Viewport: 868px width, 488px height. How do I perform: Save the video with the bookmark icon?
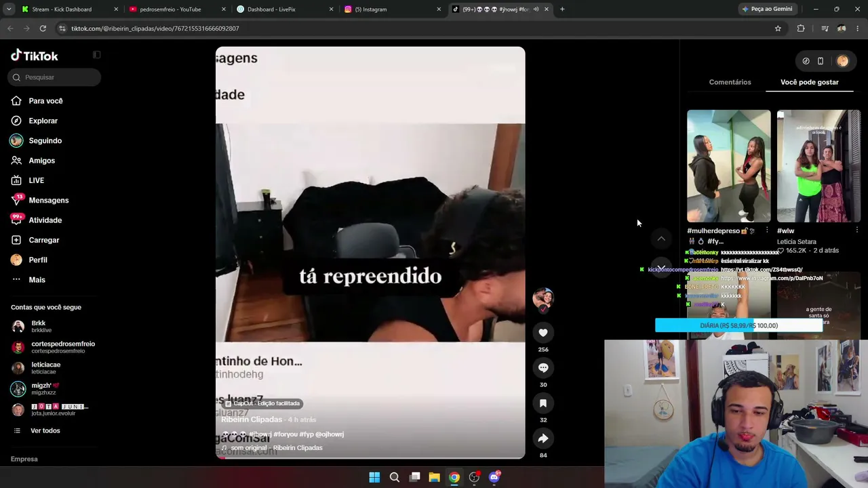point(543,403)
